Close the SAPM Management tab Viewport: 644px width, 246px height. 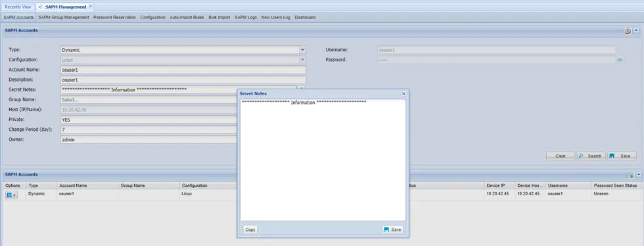[x=91, y=7]
